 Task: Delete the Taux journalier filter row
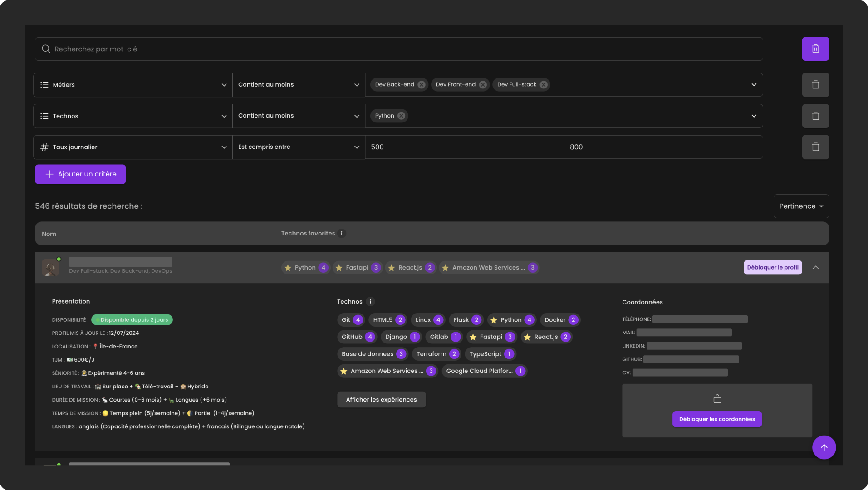coord(815,147)
